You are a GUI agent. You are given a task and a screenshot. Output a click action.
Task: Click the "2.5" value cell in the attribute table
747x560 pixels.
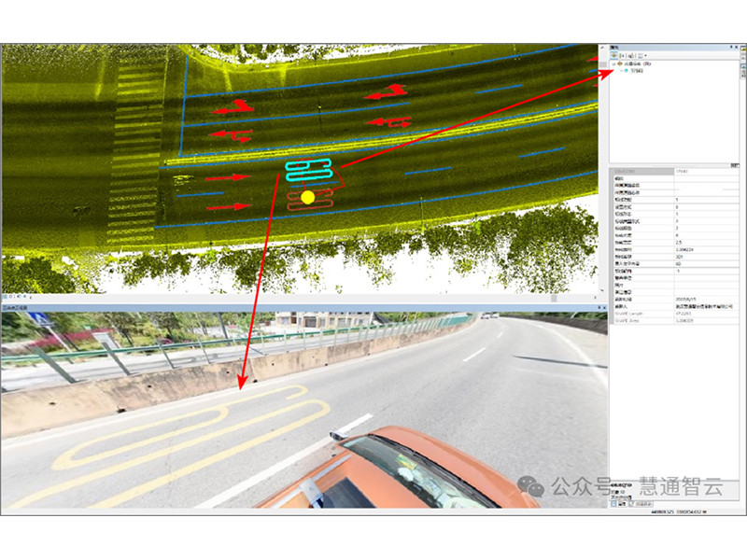(707, 243)
